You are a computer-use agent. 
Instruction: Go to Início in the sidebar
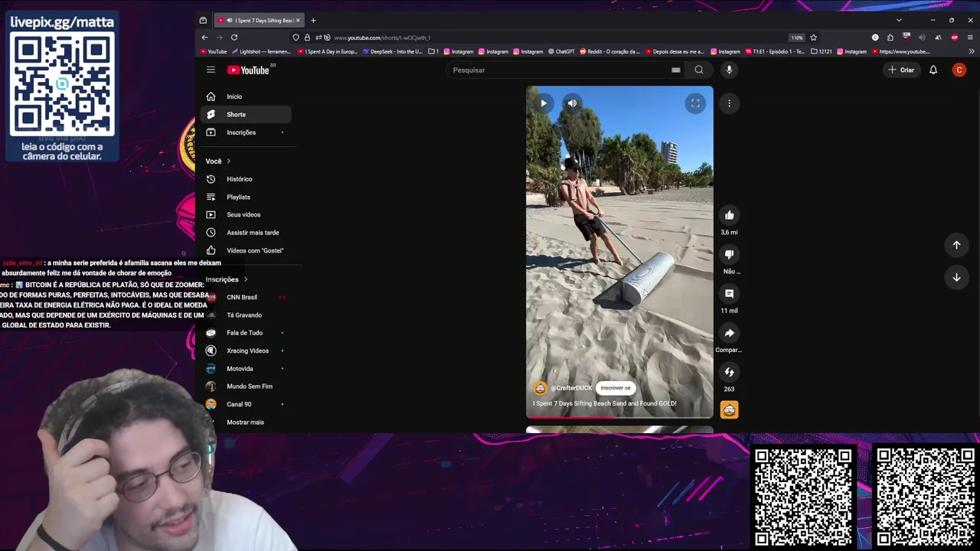[x=246, y=96]
